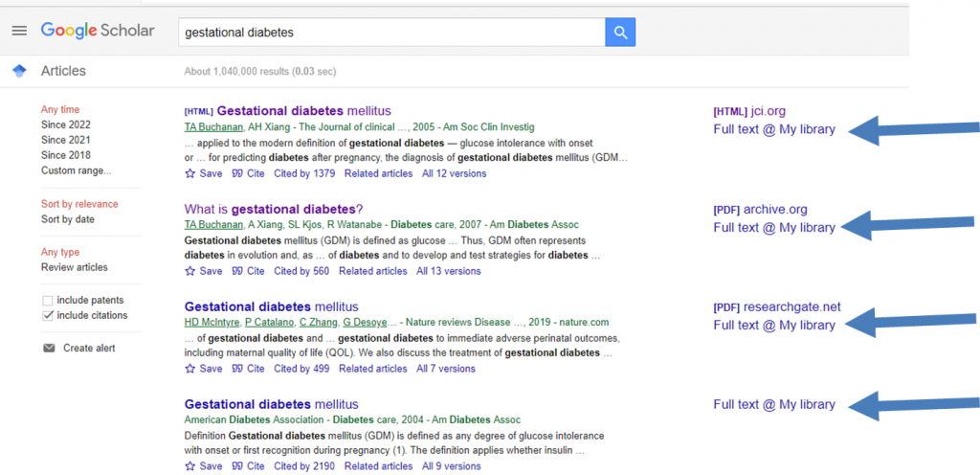Viewport: 980px width, 475px height.
Task: Click the Google Scholar logo
Action: [x=98, y=31]
